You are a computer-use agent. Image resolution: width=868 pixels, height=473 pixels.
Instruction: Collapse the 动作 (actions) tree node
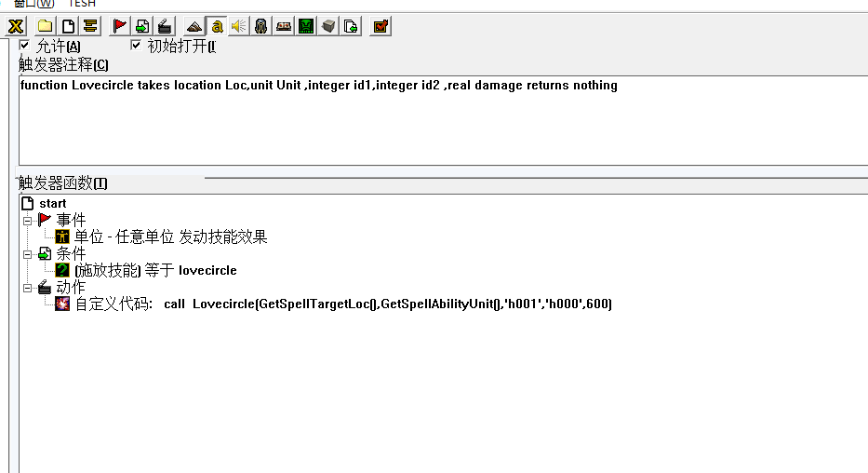tap(28, 288)
